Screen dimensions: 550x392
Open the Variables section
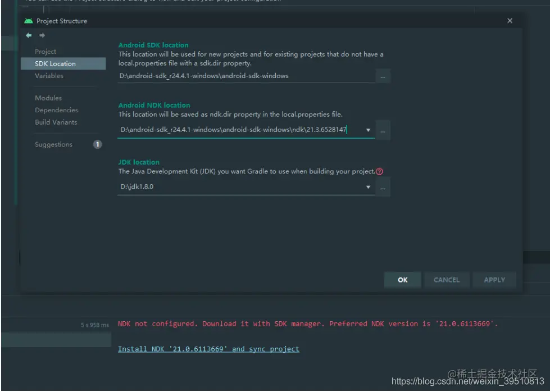(49, 76)
